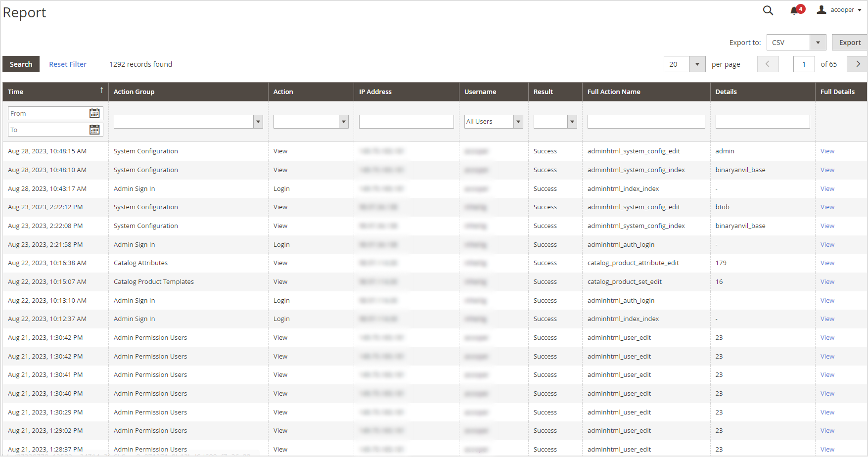Click the magnifying glass search icon
The height and width of the screenshot is (460, 868).
click(768, 10)
